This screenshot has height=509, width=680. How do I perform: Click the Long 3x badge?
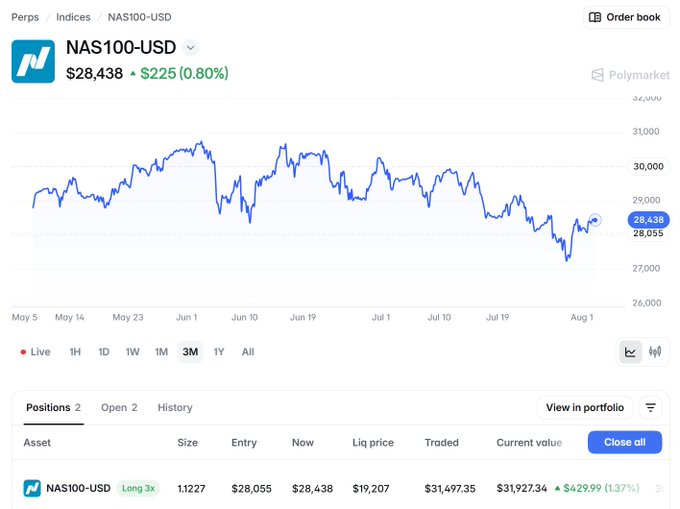point(138,488)
